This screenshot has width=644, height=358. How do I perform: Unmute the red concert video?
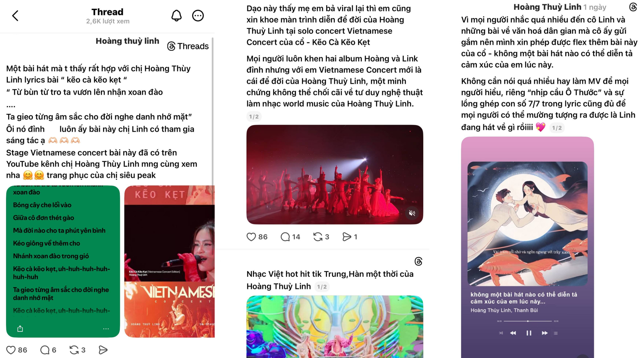click(x=412, y=213)
